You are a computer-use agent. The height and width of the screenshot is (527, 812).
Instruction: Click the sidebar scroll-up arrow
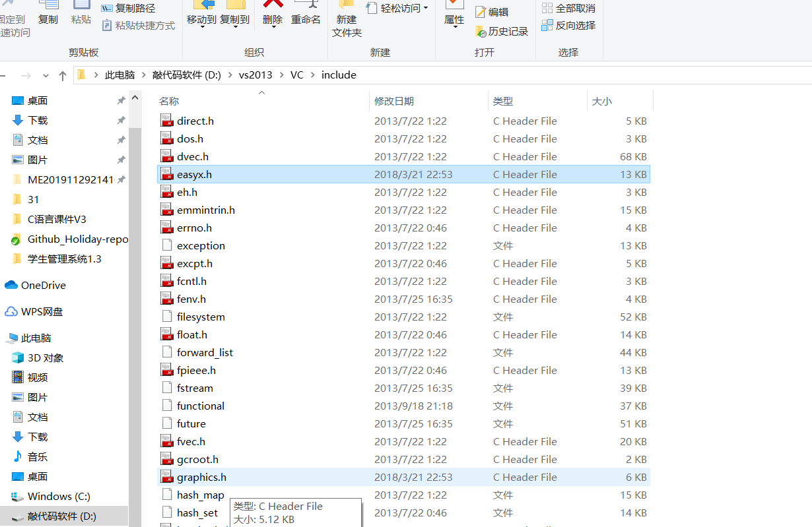click(135, 98)
